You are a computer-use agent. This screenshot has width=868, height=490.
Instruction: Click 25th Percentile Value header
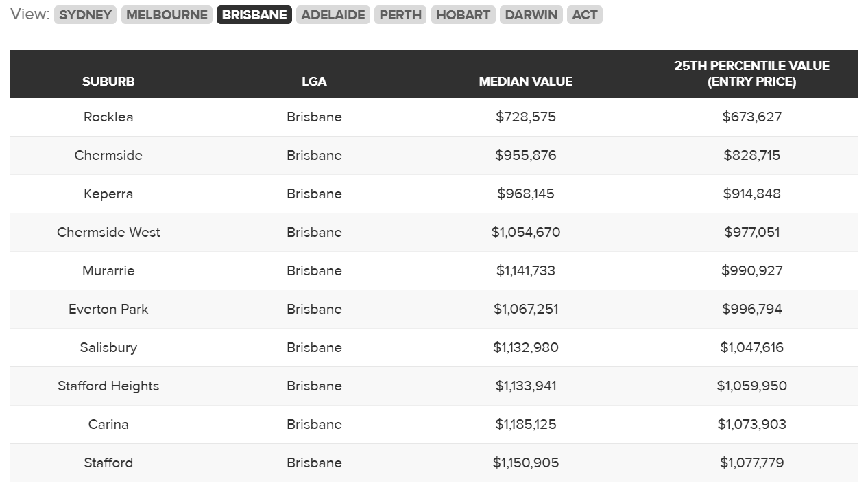751,73
